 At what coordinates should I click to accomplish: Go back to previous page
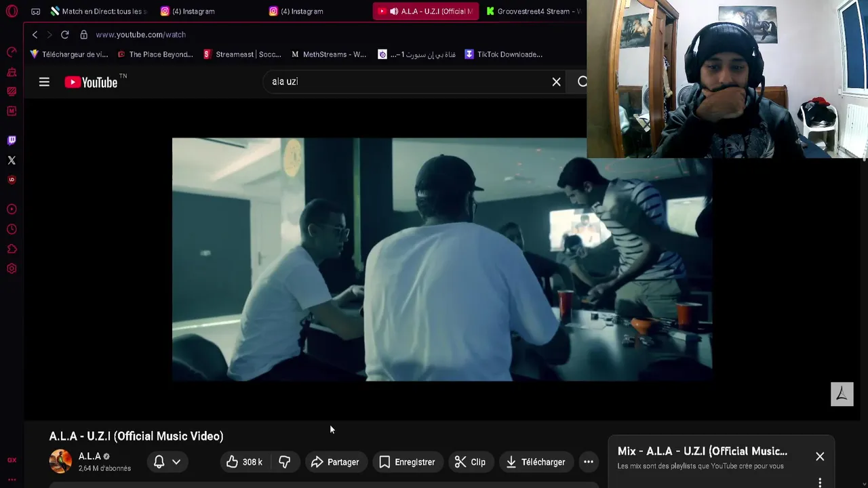[x=35, y=35]
